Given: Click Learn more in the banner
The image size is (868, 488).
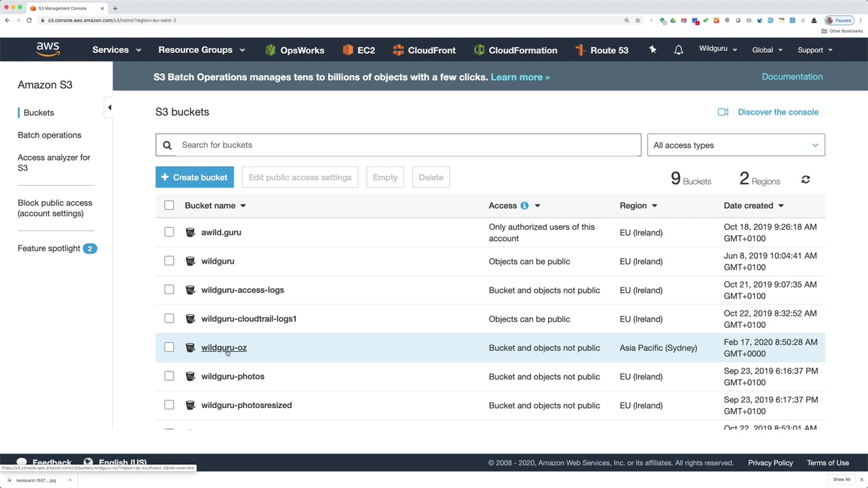Looking at the screenshot, I should point(520,77).
